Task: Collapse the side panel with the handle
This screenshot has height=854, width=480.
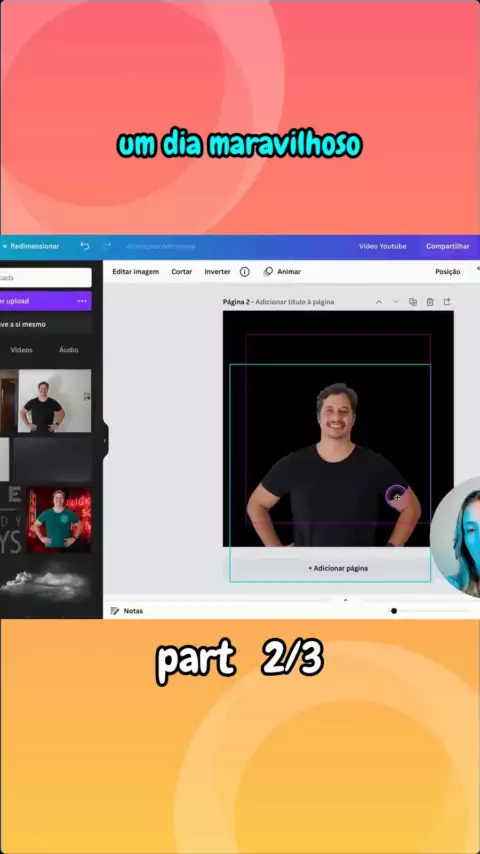Action: pyautogui.click(x=105, y=441)
